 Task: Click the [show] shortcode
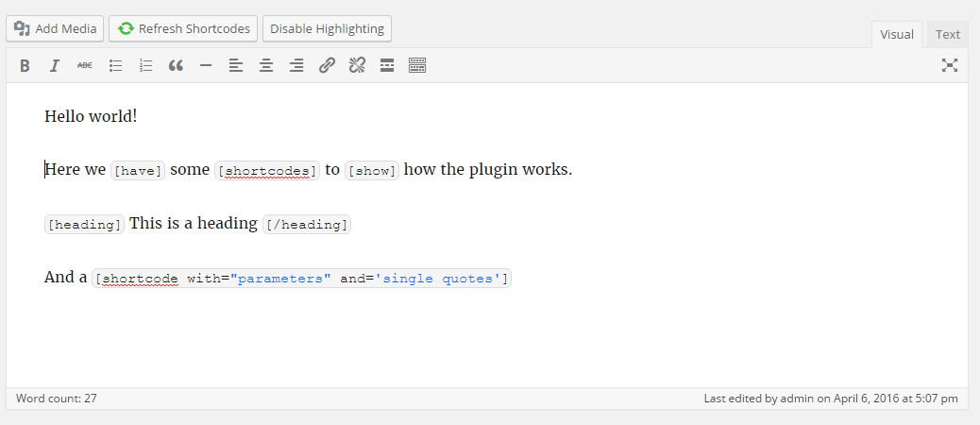point(372,171)
